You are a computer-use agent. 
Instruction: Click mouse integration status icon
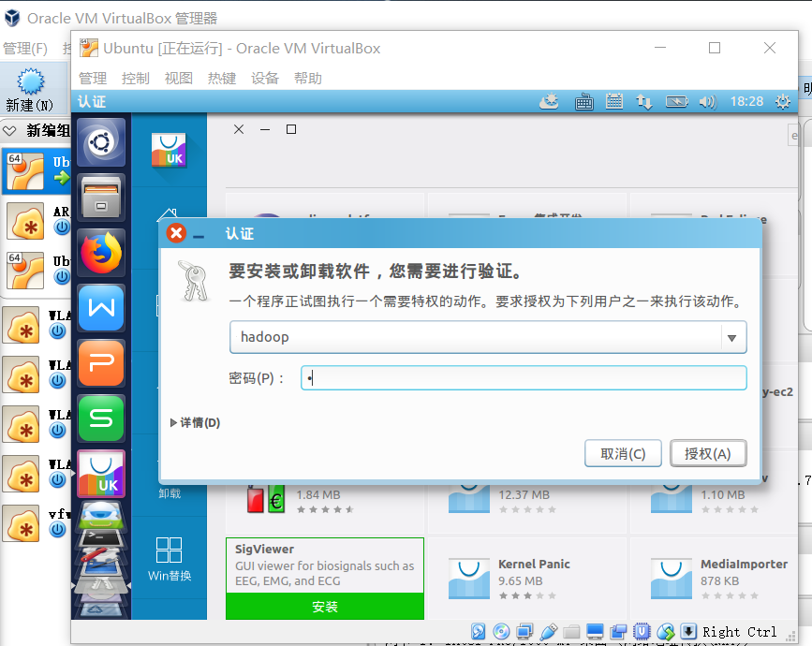[666, 632]
